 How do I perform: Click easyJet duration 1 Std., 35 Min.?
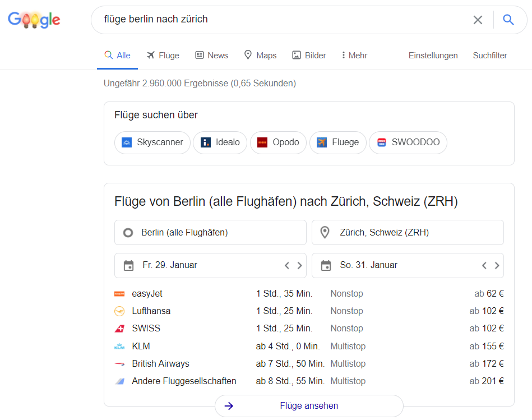[x=284, y=293]
